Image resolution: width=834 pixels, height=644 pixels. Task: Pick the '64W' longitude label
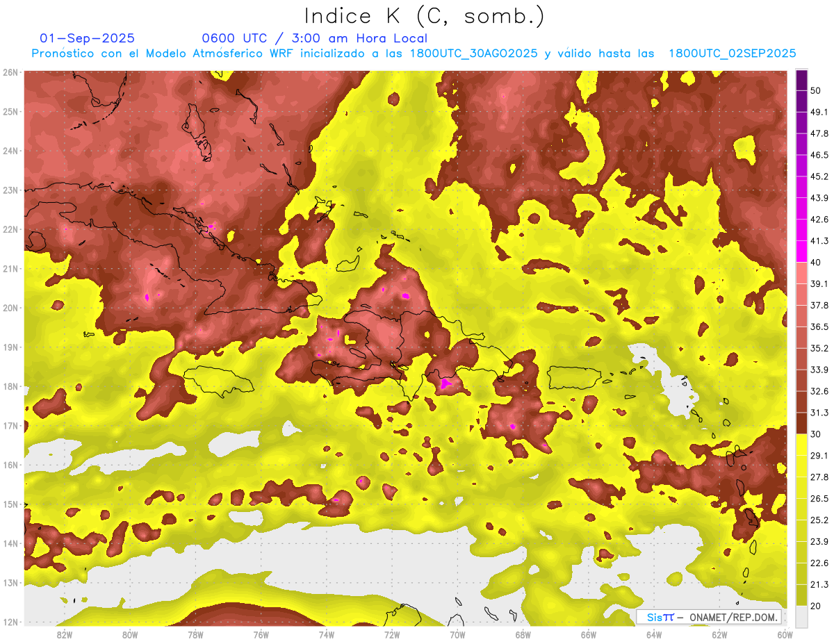click(x=653, y=634)
